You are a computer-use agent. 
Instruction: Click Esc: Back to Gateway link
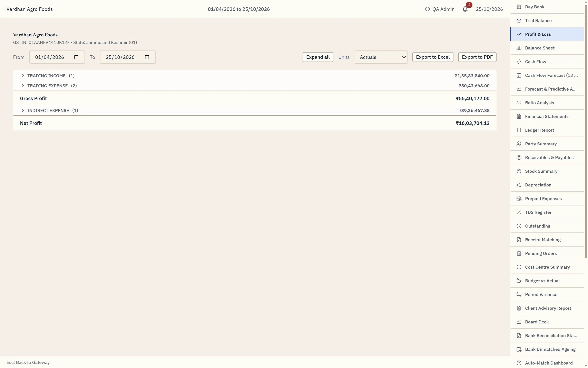[28, 362]
